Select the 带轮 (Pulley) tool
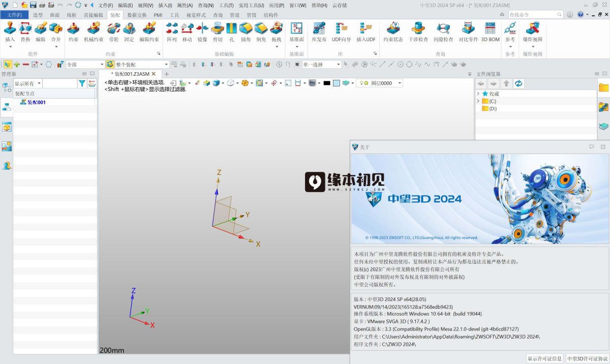 (114, 28)
